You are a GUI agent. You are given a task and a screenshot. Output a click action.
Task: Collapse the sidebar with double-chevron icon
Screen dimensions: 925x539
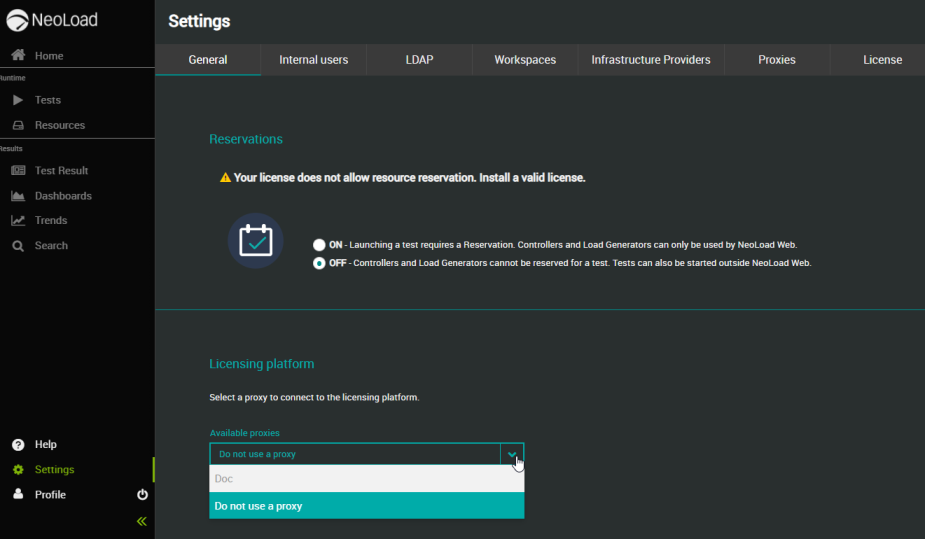pos(142,521)
